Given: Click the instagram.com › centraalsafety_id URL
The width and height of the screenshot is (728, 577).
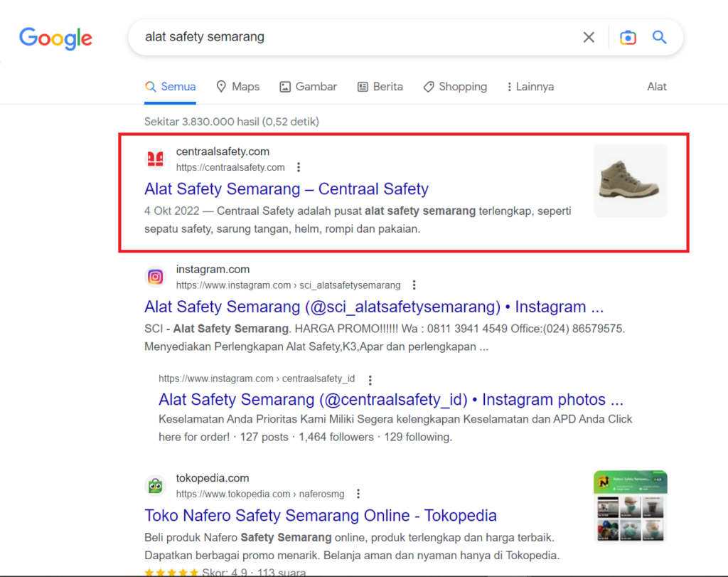Looking at the screenshot, I should click(x=257, y=379).
